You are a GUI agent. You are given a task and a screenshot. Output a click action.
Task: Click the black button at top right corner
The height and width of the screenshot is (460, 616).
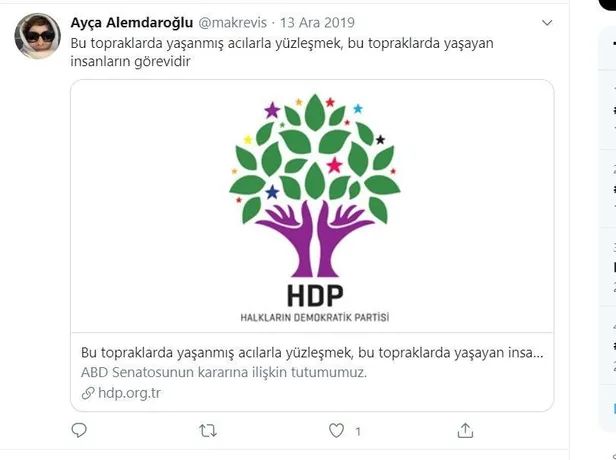click(x=608, y=4)
